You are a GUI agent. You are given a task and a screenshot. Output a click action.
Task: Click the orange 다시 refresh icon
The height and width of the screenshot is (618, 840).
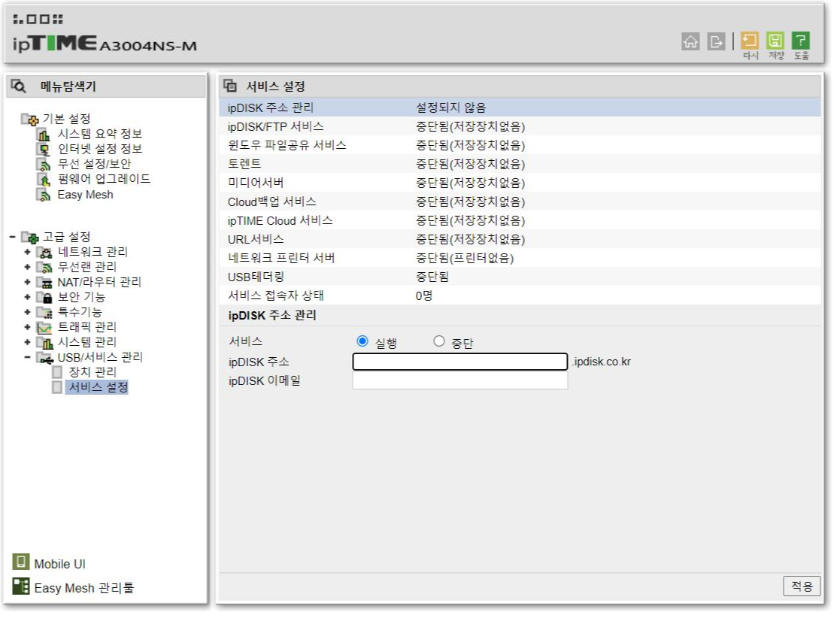[x=750, y=40]
